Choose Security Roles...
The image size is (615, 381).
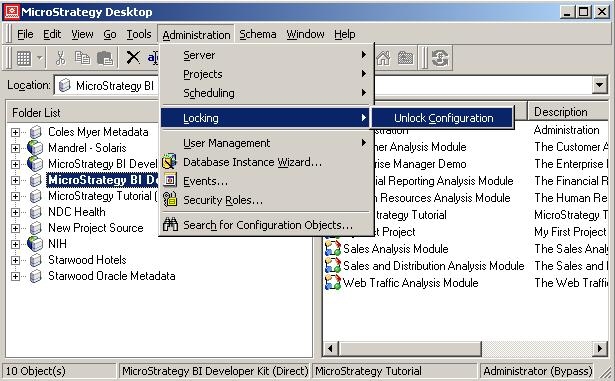pyautogui.click(x=265, y=199)
